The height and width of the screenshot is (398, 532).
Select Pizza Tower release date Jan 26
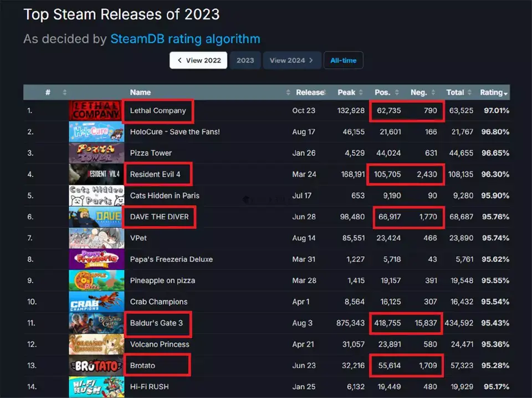[304, 153]
